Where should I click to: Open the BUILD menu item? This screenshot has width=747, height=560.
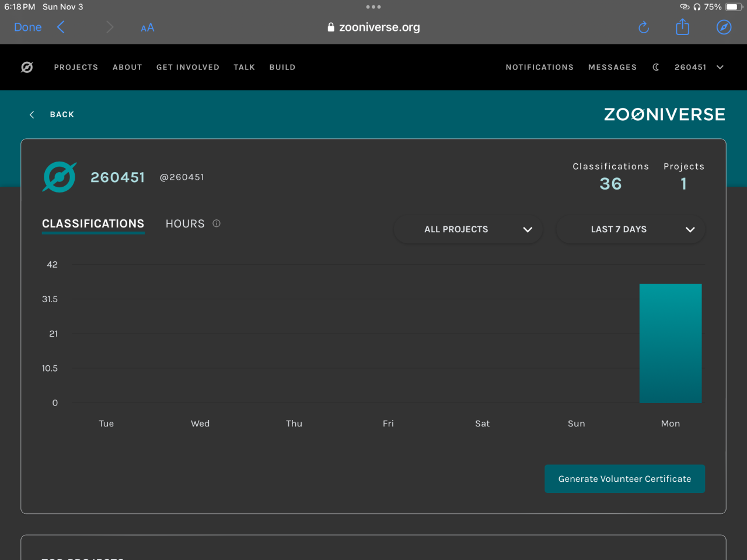coord(282,67)
